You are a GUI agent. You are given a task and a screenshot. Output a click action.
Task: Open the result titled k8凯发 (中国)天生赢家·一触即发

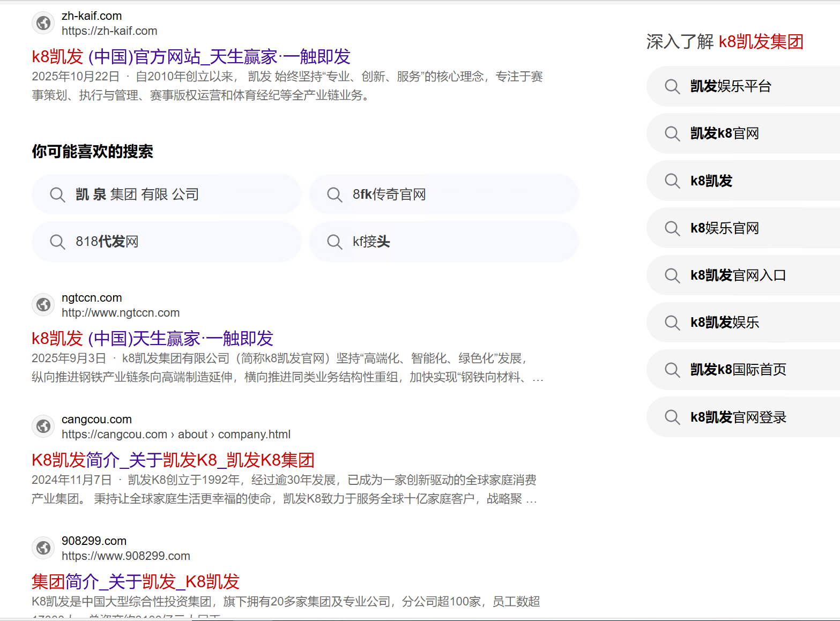tap(152, 338)
